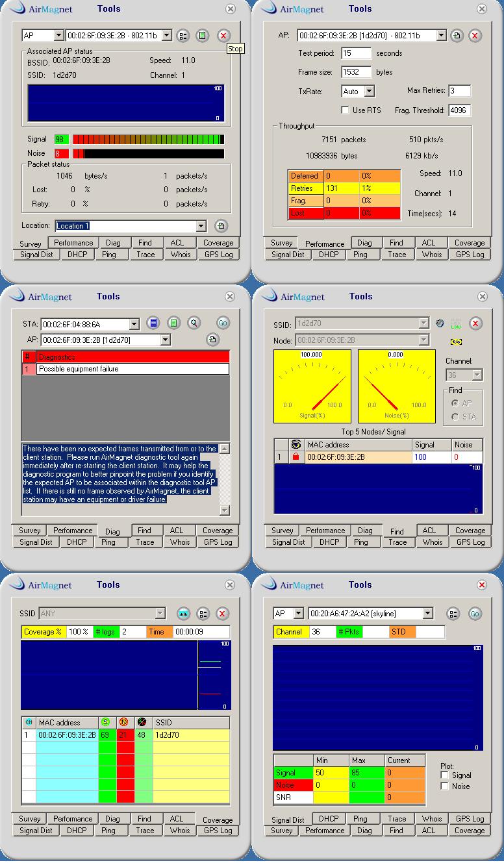Open the skyline address dropdown in the Signal Dist panel

click(427, 613)
